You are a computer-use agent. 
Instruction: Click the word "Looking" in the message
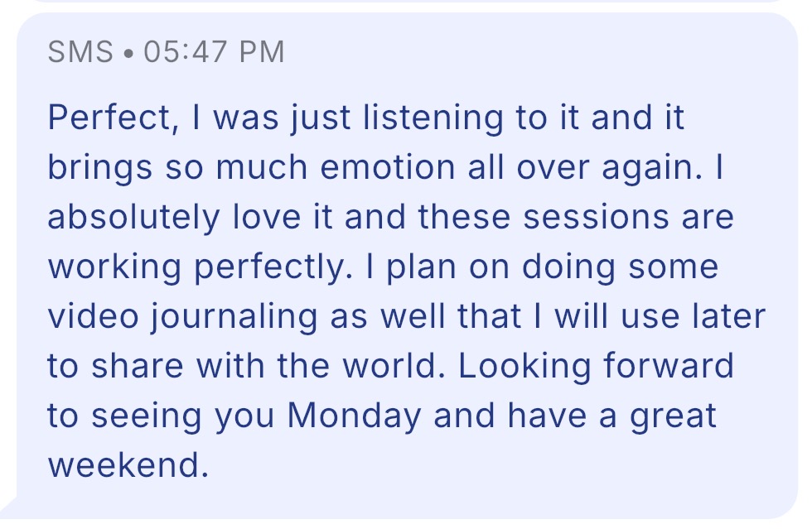pos(524,367)
